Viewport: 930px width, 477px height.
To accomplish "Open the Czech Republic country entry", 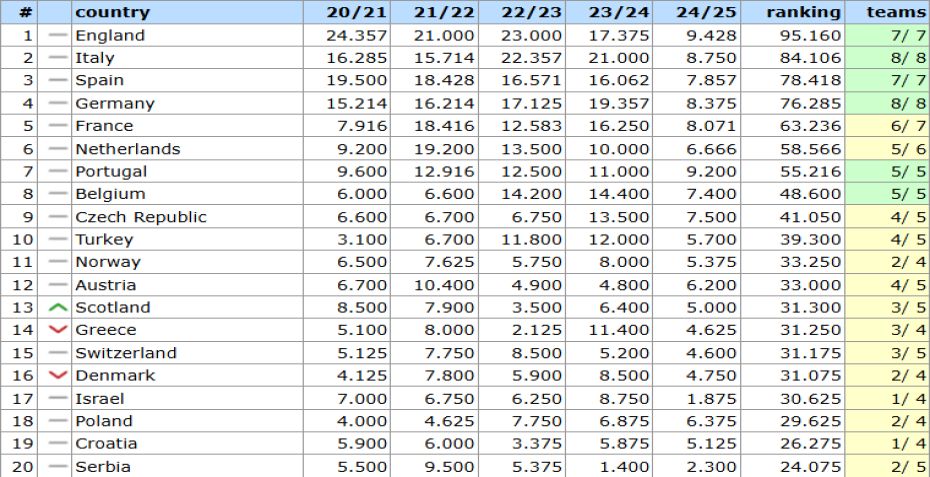I will point(141,217).
